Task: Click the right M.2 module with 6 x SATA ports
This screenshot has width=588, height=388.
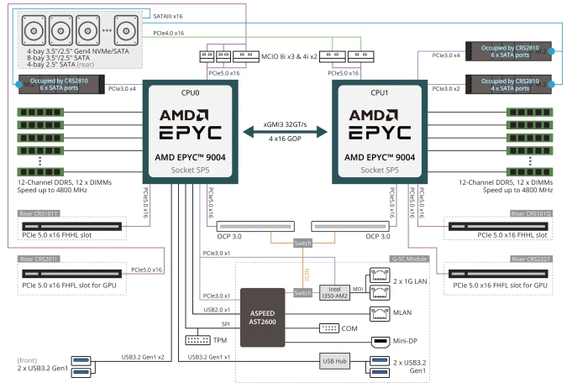Action: point(508,51)
